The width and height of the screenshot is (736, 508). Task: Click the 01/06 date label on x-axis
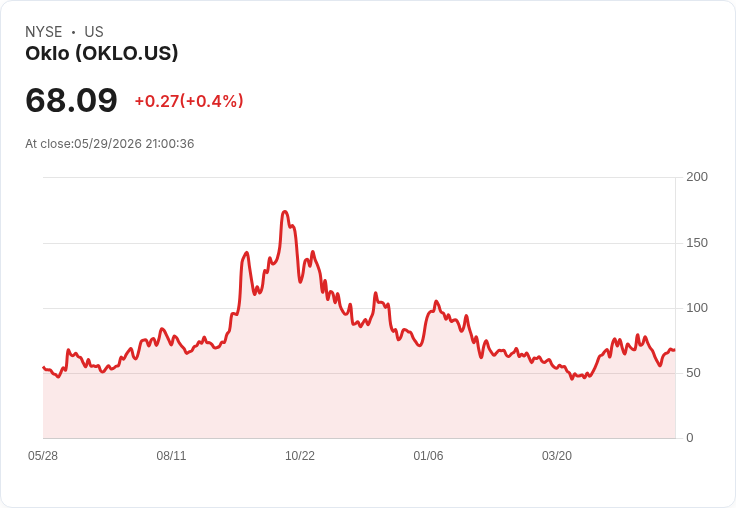[428, 456]
